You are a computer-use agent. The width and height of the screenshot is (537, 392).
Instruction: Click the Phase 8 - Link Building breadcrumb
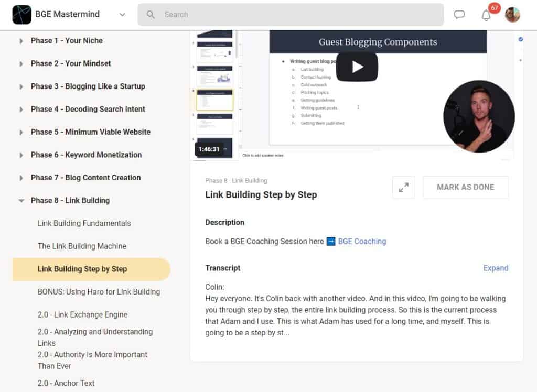(236, 180)
